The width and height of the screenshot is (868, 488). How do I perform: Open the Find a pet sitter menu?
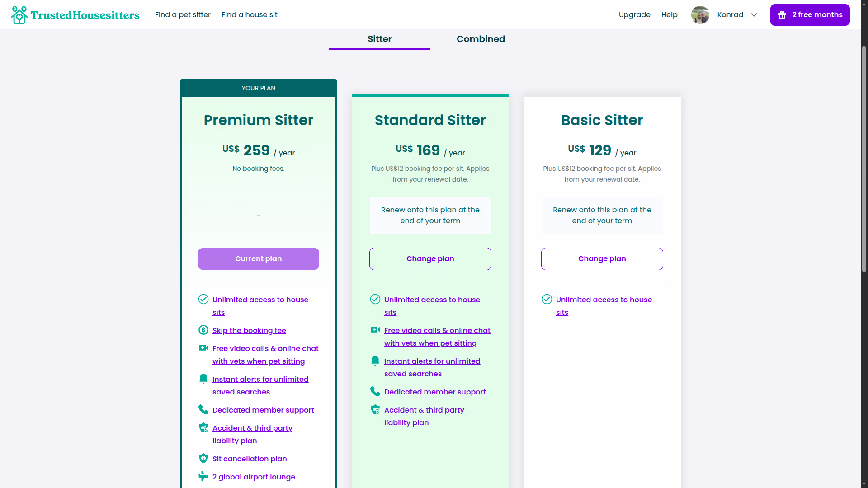183,14
